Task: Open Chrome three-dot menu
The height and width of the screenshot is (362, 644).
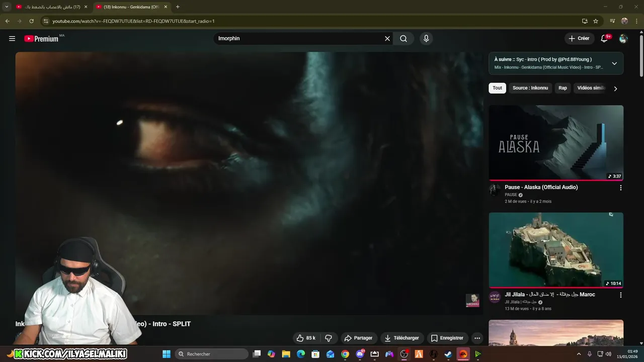Action: pos(636,21)
